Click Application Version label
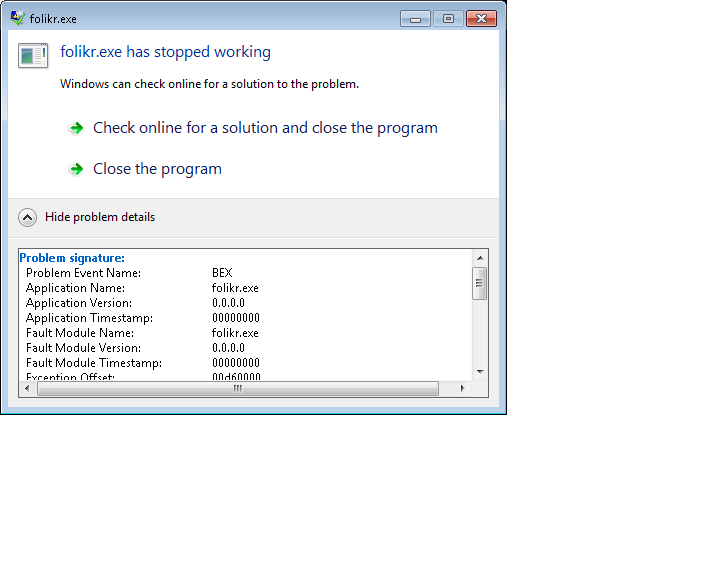Screen dimensions: 703x567 79,303
